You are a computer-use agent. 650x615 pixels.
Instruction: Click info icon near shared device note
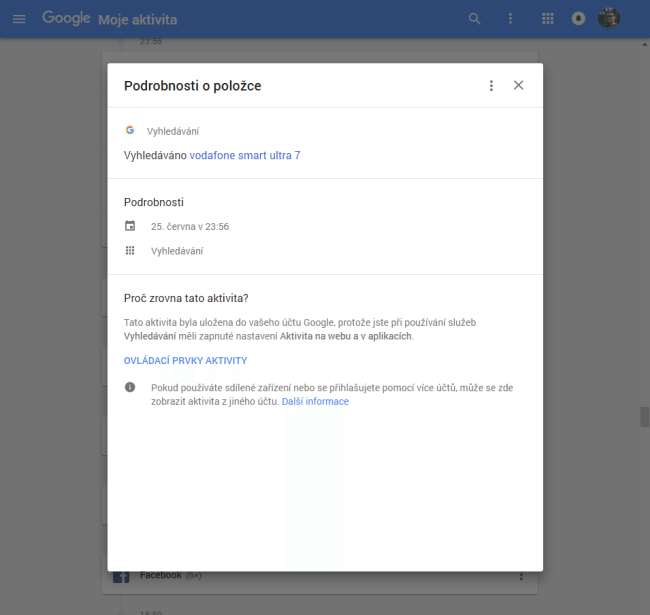pos(130,387)
